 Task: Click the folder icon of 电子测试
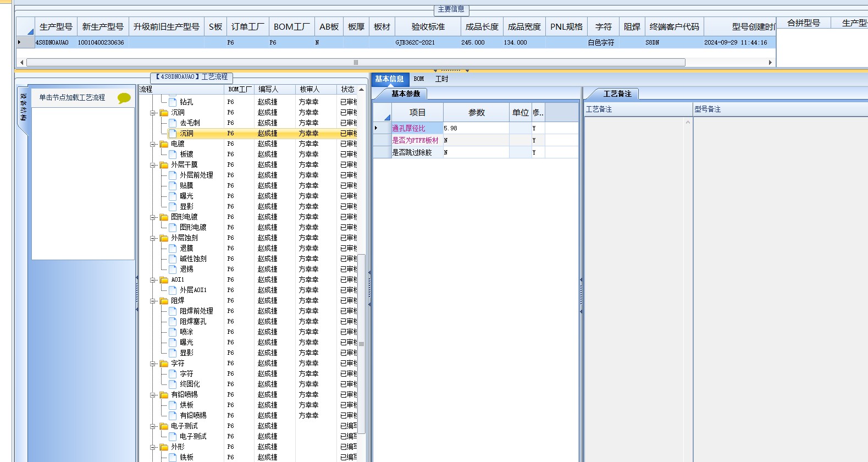click(164, 426)
